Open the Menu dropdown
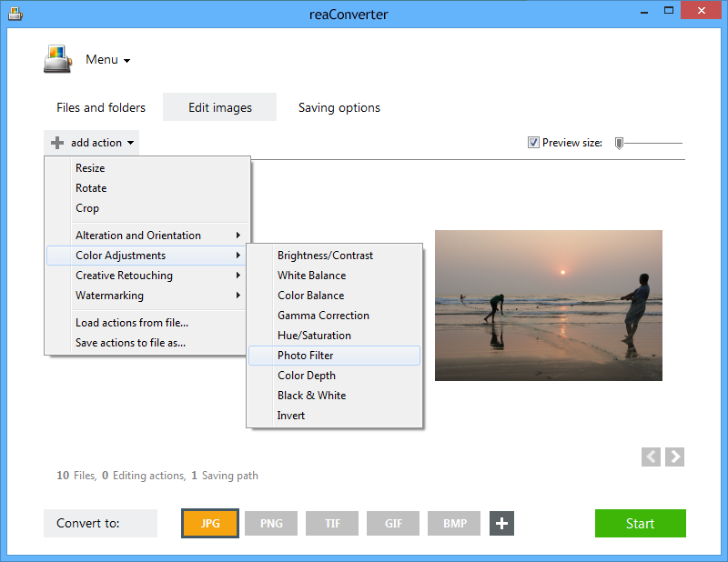The image size is (728, 562). pos(107,60)
